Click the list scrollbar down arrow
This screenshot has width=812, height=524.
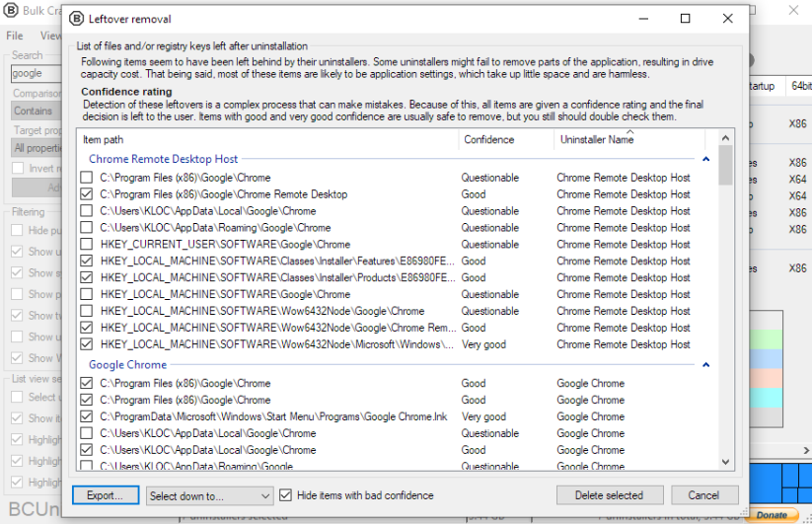tap(725, 462)
